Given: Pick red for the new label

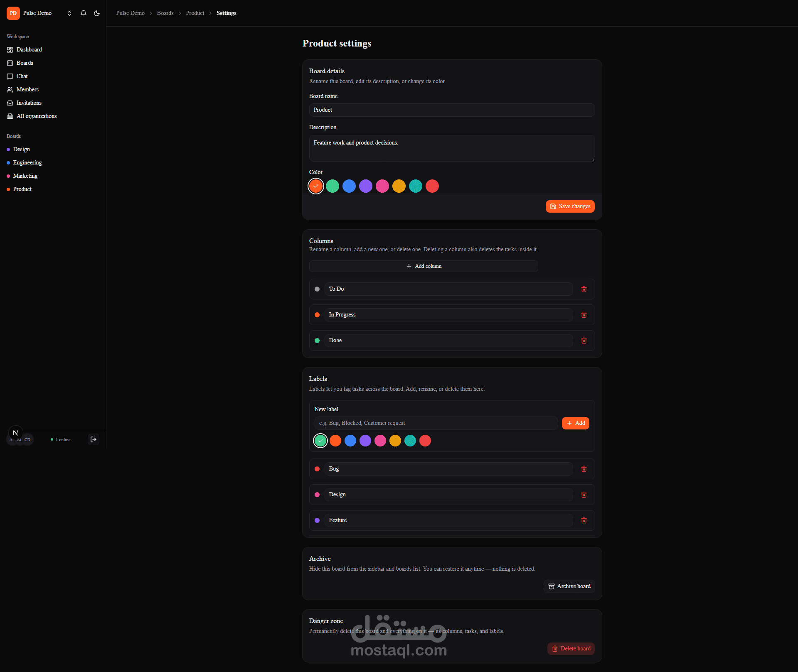Looking at the screenshot, I should (425, 441).
